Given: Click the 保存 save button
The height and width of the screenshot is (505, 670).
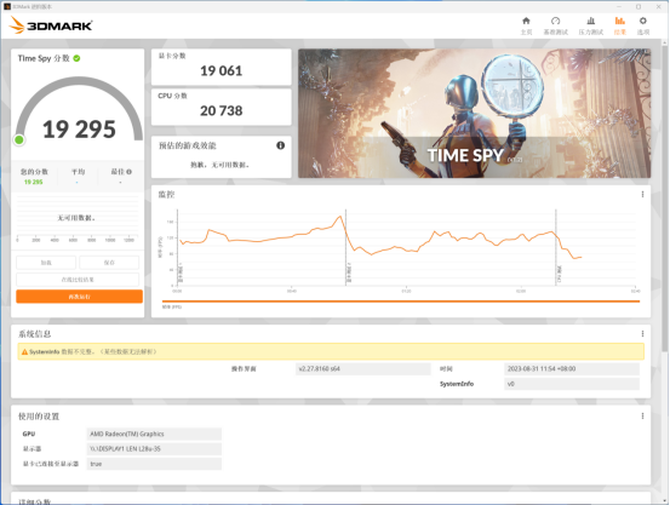Looking at the screenshot, I should (109, 262).
